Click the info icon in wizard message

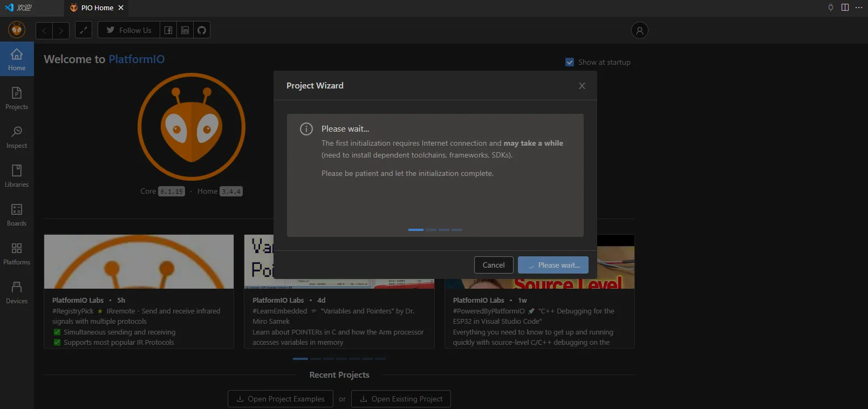pos(306,129)
